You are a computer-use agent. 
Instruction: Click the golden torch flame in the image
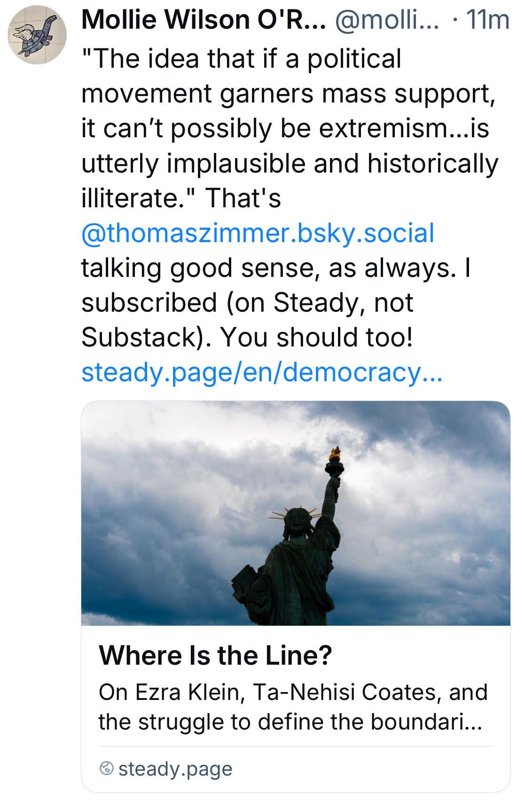(x=335, y=454)
